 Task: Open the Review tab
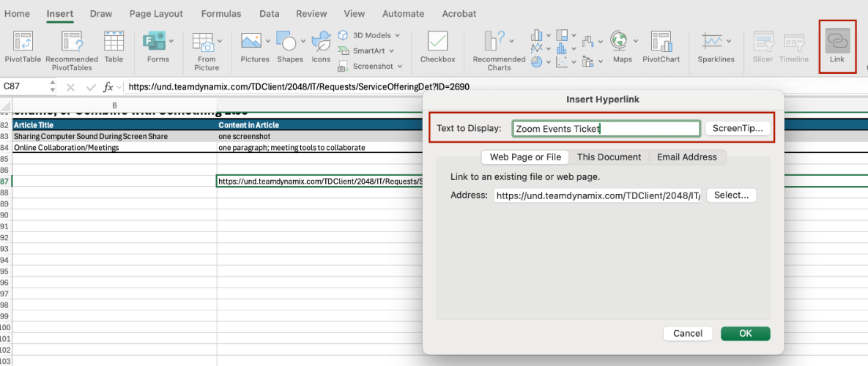(311, 14)
